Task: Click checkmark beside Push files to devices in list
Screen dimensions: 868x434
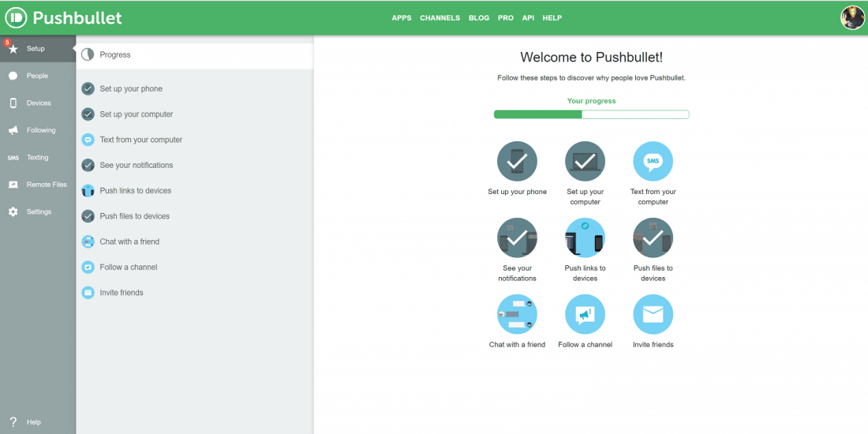Action: (x=88, y=216)
